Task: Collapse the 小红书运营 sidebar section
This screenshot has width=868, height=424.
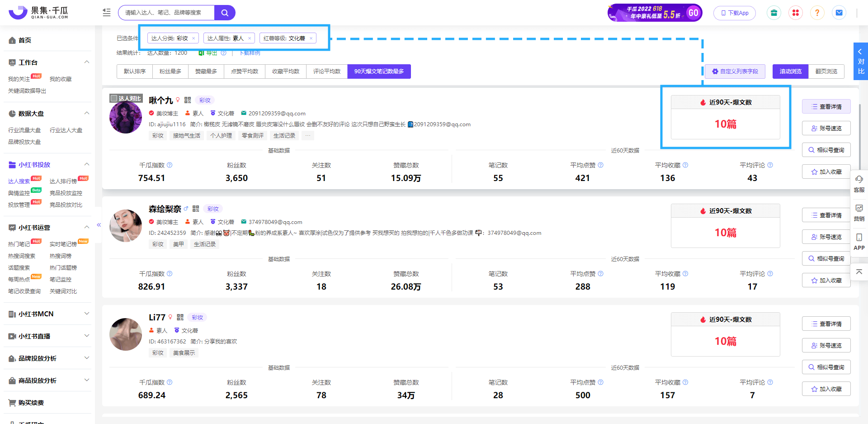Action: (x=87, y=227)
